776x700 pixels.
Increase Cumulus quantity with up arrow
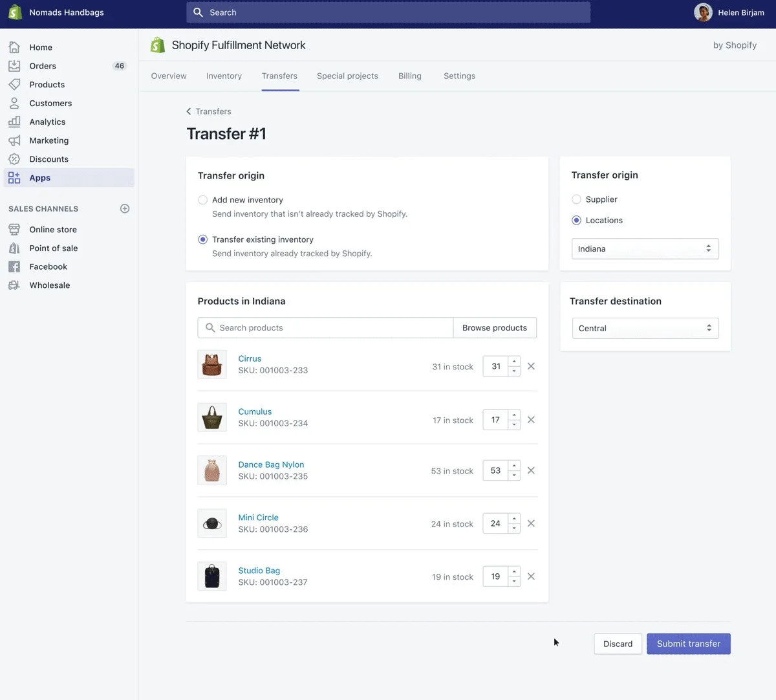click(514, 415)
